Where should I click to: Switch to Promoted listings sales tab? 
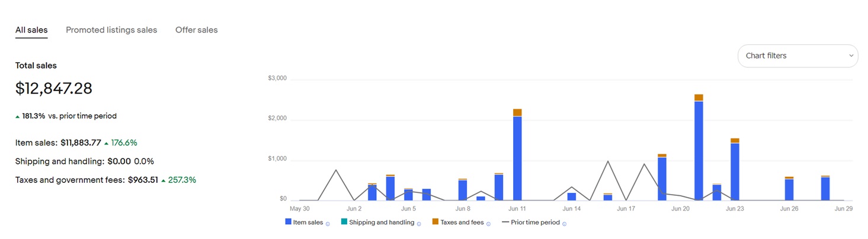111,30
